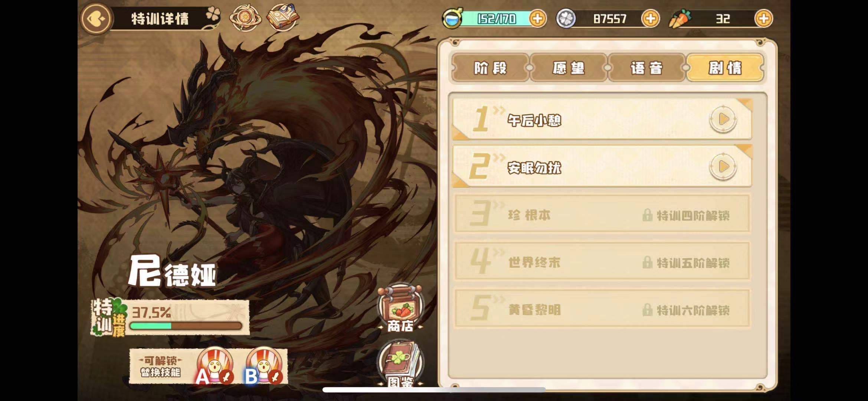This screenshot has height=401, width=868.
Task: Switch to the 语音 tab
Action: 646,68
